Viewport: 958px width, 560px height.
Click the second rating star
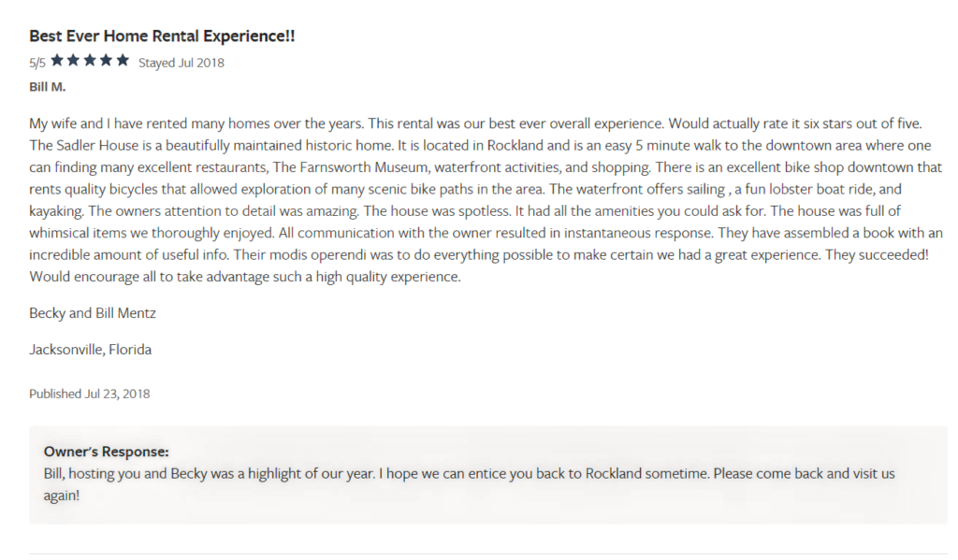(x=73, y=61)
